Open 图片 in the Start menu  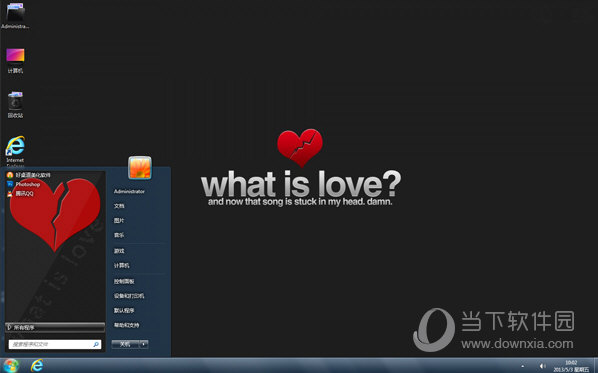click(x=119, y=220)
